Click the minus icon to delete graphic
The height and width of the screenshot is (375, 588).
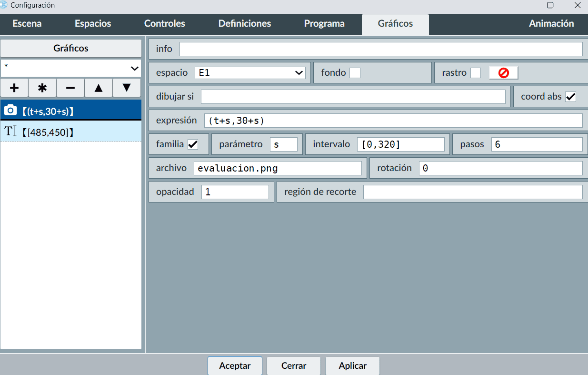click(x=70, y=88)
